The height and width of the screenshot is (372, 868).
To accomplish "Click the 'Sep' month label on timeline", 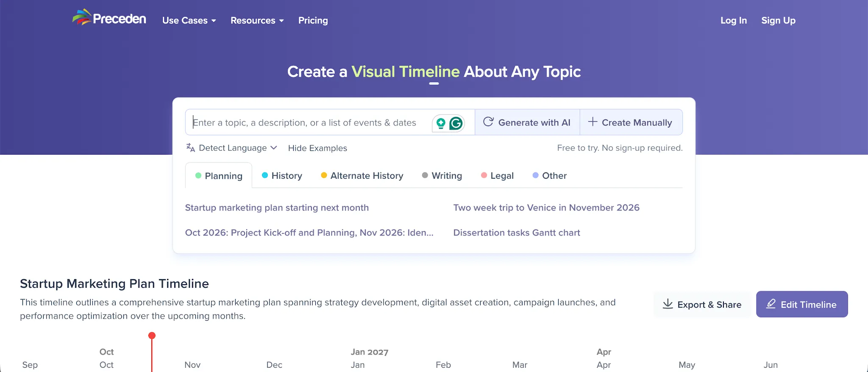I will 30,365.
